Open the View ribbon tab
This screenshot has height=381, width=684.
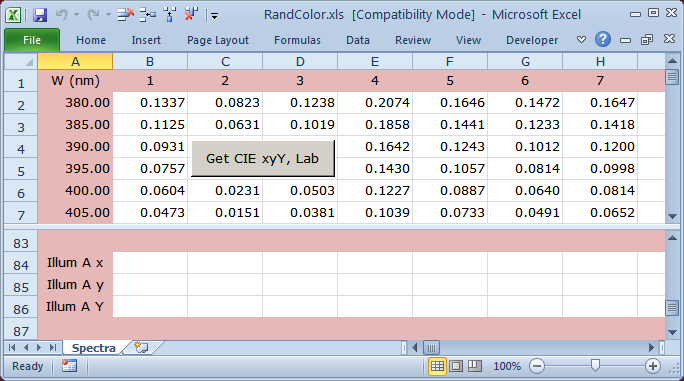click(468, 40)
